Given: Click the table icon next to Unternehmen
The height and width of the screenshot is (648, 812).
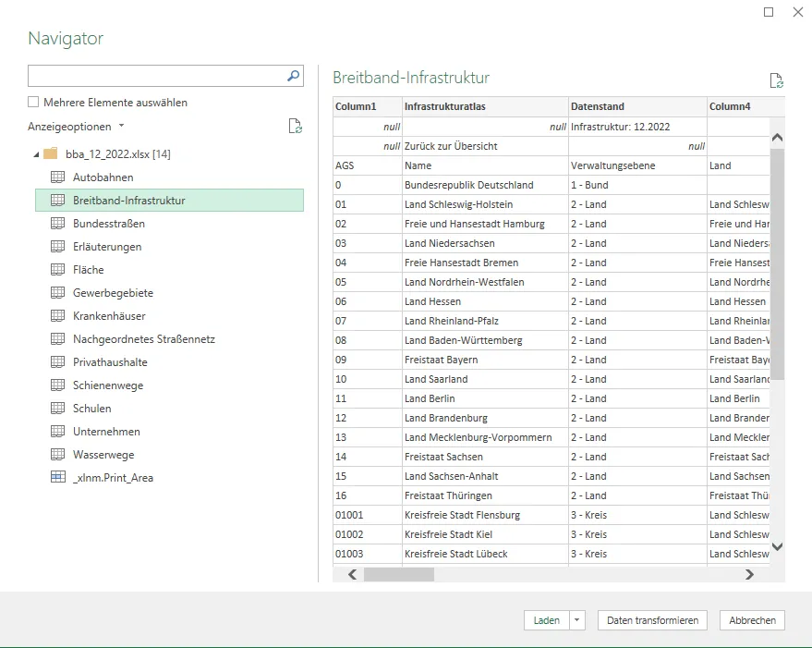Looking at the screenshot, I should 57,432.
